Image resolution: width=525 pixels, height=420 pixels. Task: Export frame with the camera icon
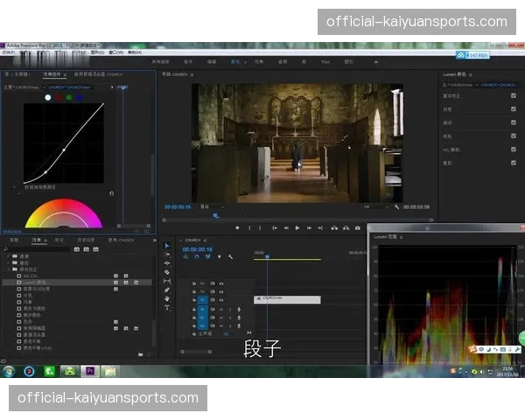click(358, 228)
